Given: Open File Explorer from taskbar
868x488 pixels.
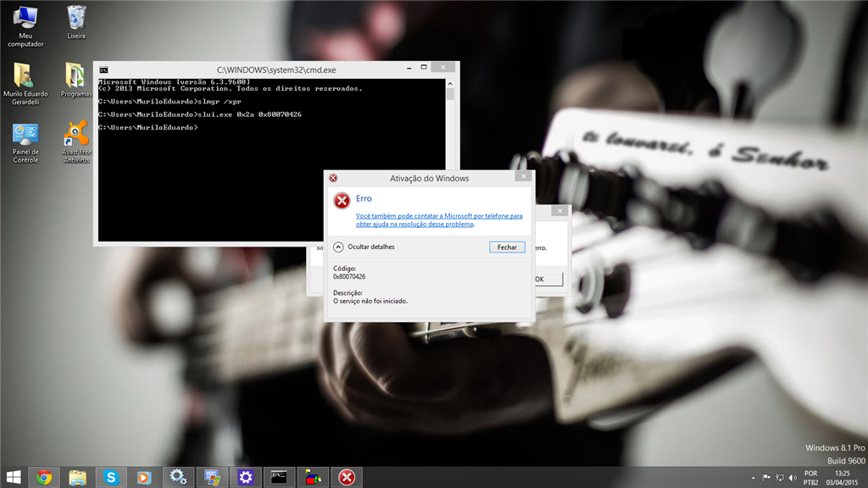Looking at the screenshot, I should coord(77,477).
